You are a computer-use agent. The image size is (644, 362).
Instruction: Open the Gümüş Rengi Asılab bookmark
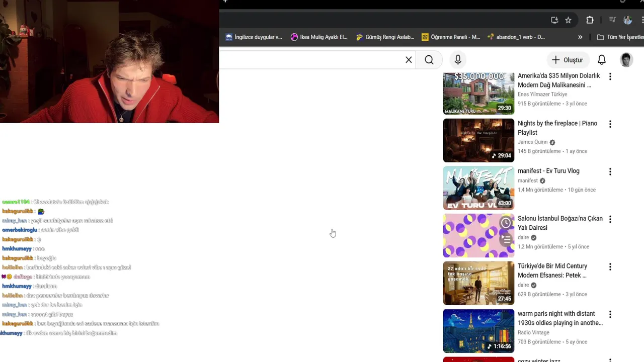coord(385,37)
